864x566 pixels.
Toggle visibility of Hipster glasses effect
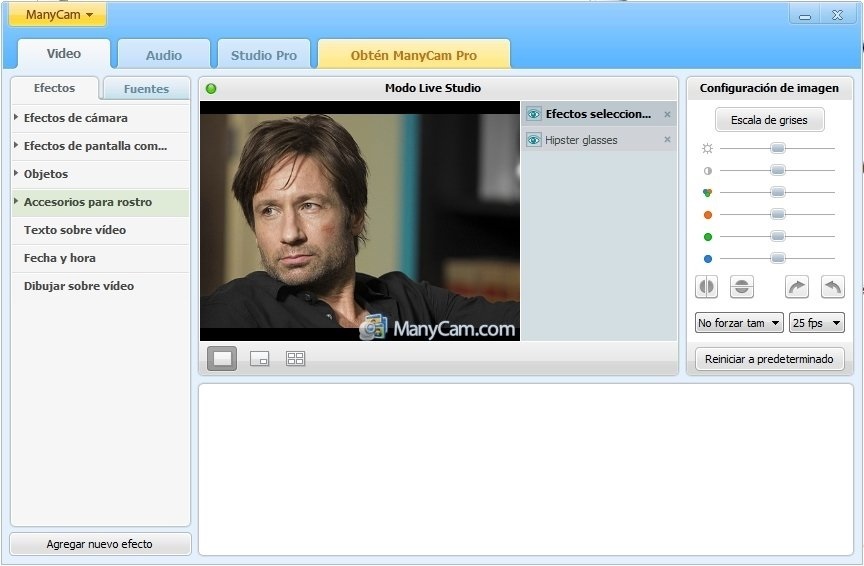(533, 140)
